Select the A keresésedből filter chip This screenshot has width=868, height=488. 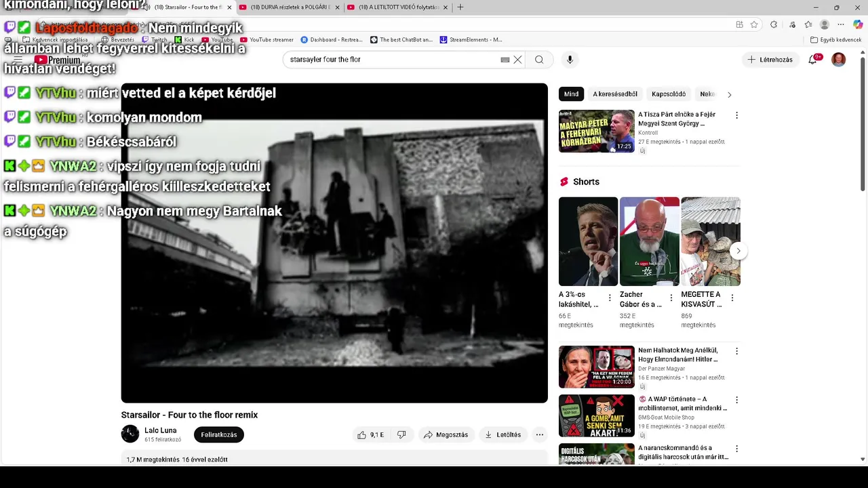tap(615, 94)
